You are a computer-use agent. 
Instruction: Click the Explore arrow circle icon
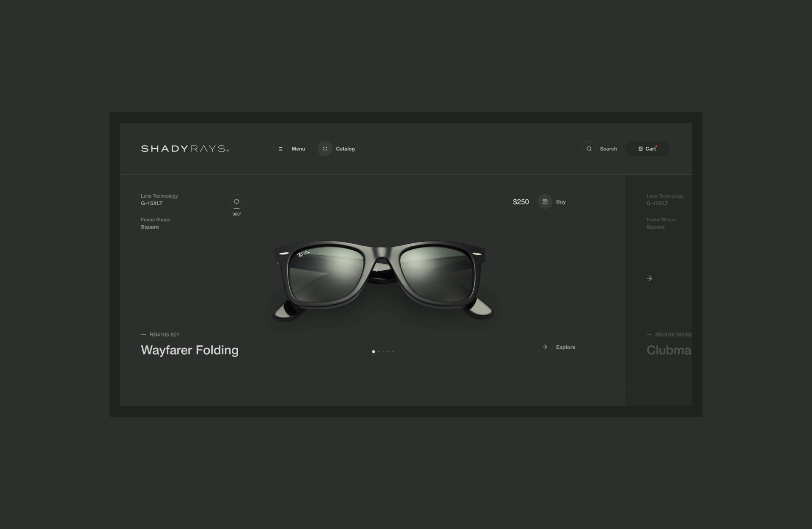(545, 347)
